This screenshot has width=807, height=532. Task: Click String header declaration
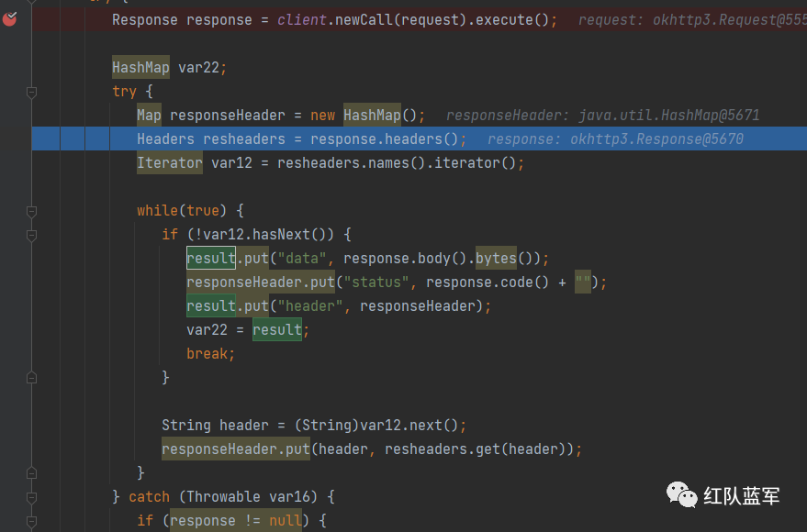[x=215, y=426]
